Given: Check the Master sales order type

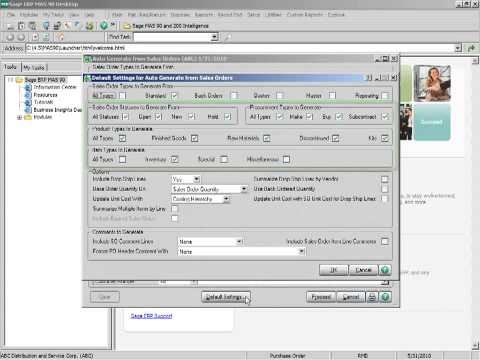Looking at the screenshot, I should click(x=332, y=96).
